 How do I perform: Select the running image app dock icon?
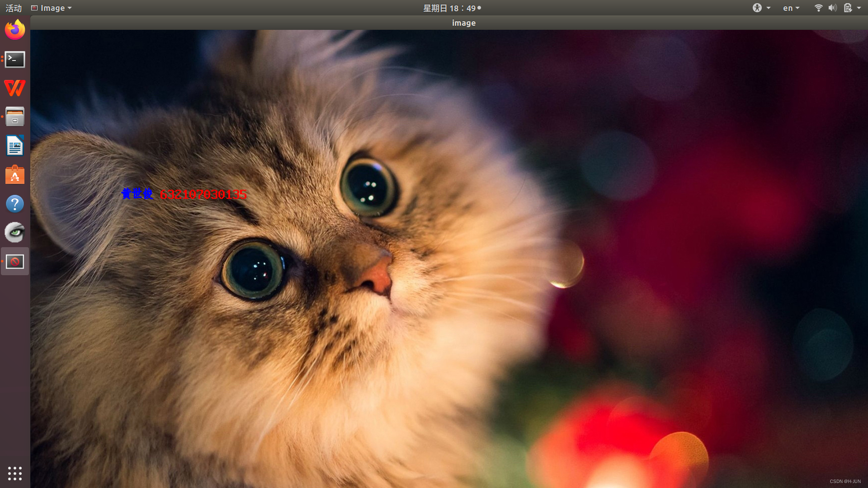15,262
